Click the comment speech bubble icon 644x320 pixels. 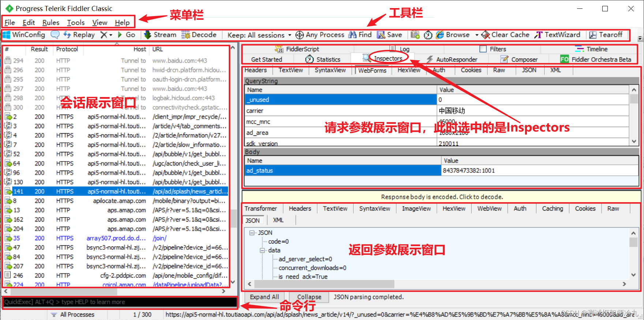[x=55, y=35]
